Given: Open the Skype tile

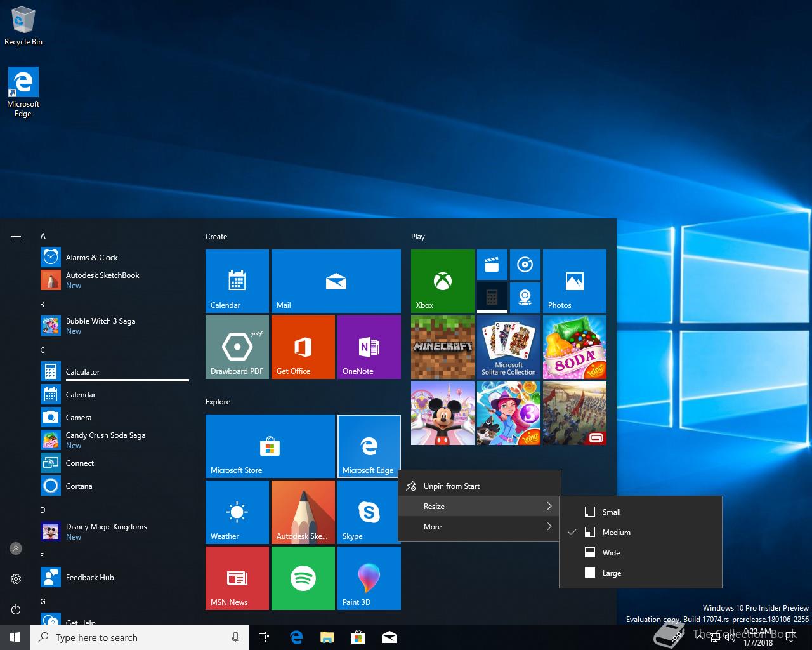Looking at the screenshot, I should coord(369,512).
